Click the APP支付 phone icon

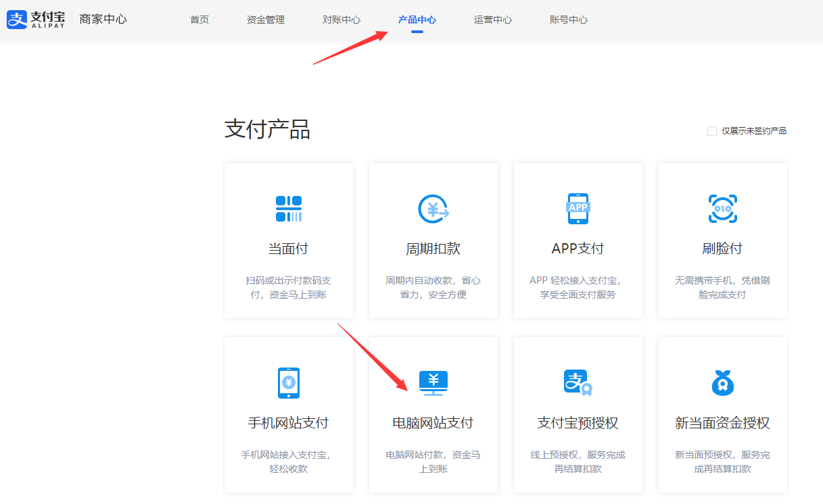pyautogui.click(x=578, y=209)
